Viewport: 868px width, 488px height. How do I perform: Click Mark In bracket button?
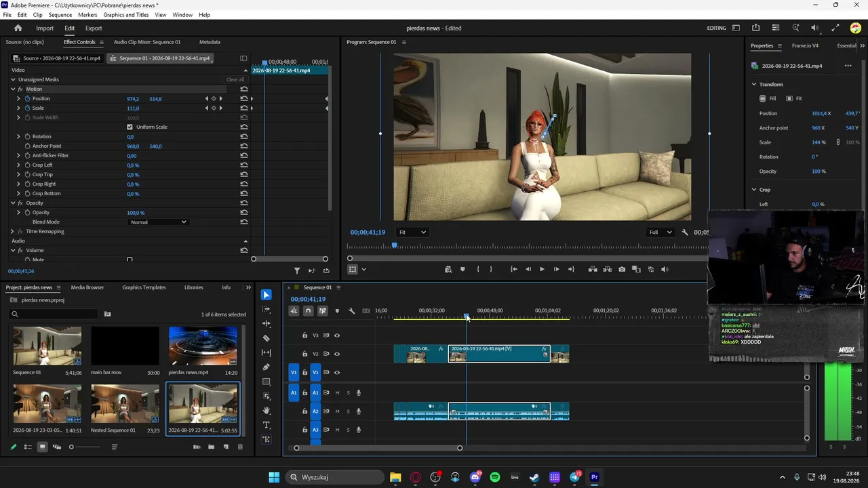click(x=478, y=269)
